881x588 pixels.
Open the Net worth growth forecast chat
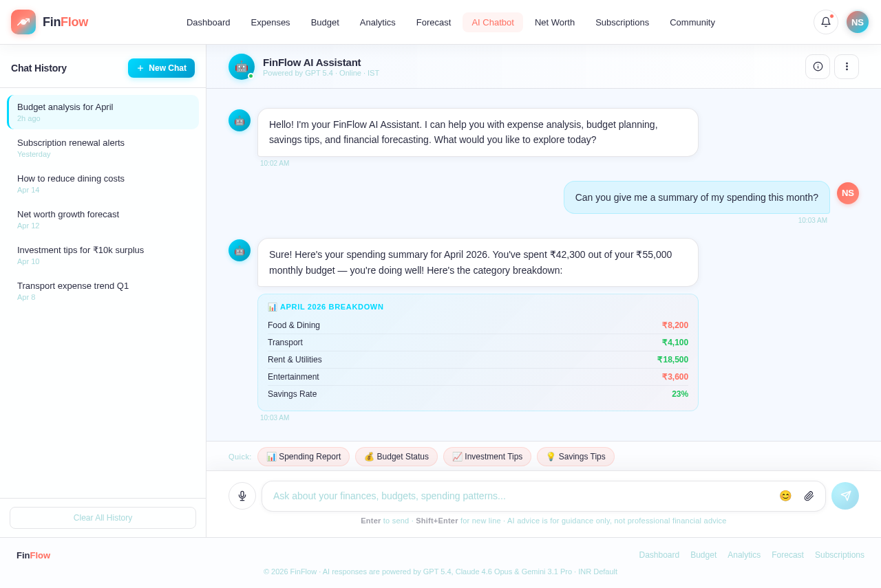click(x=103, y=219)
